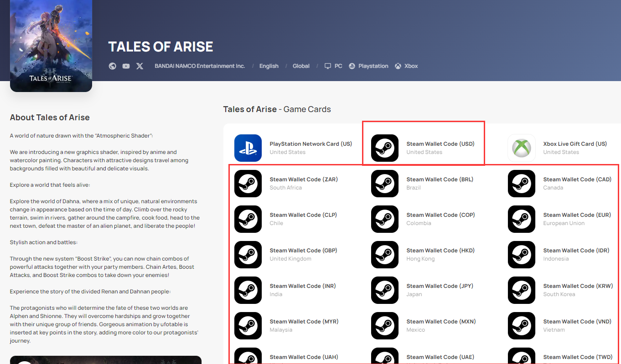The width and height of the screenshot is (621, 364).
Task: Click Steam icon for VND wallet code
Action: pos(522,326)
